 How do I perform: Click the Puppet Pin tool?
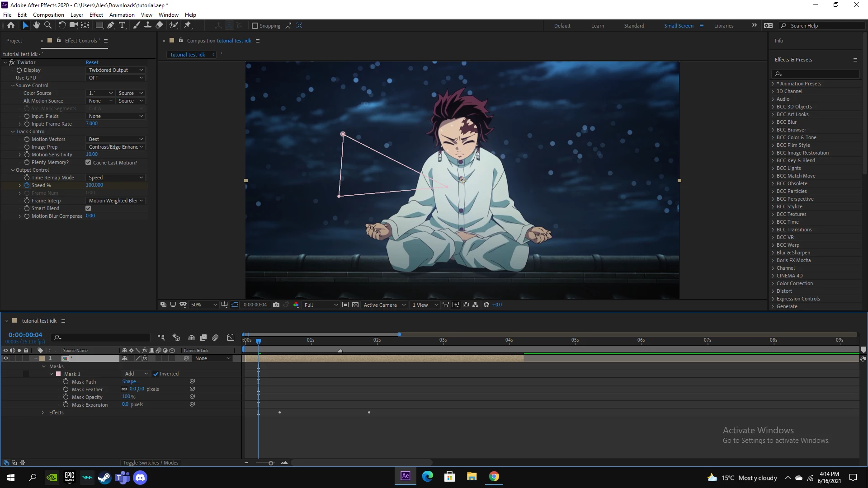[x=188, y=26]
